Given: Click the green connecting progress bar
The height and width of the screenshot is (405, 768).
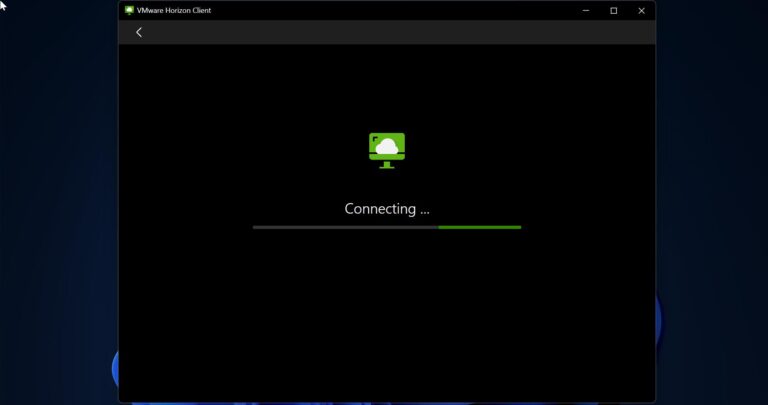Looking at the screenshot, I should 387,227.
